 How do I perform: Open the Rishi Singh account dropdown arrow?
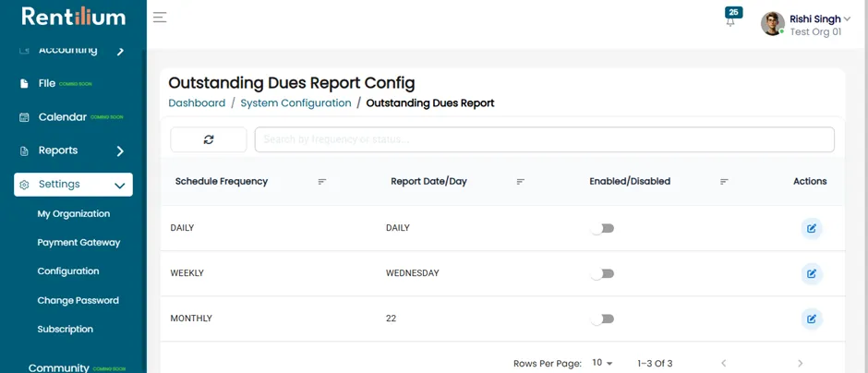(x=847, y=19)
